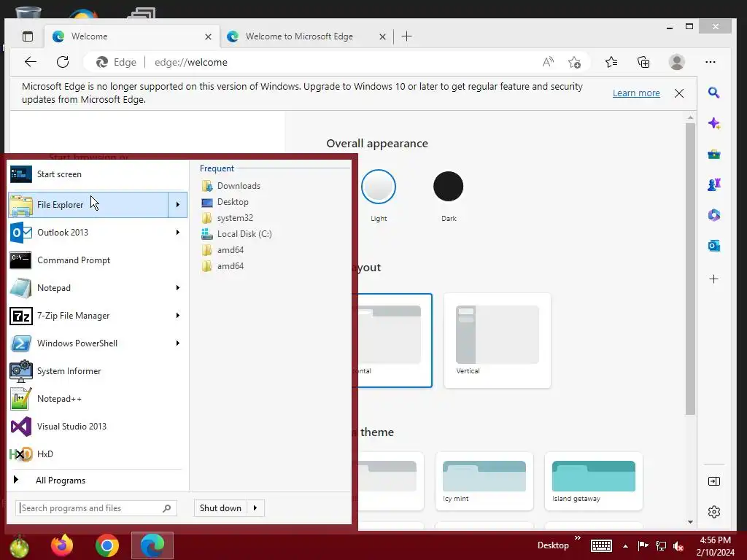
Task: Open the Outlook sidebar icon
Action: tap(713, 246)
